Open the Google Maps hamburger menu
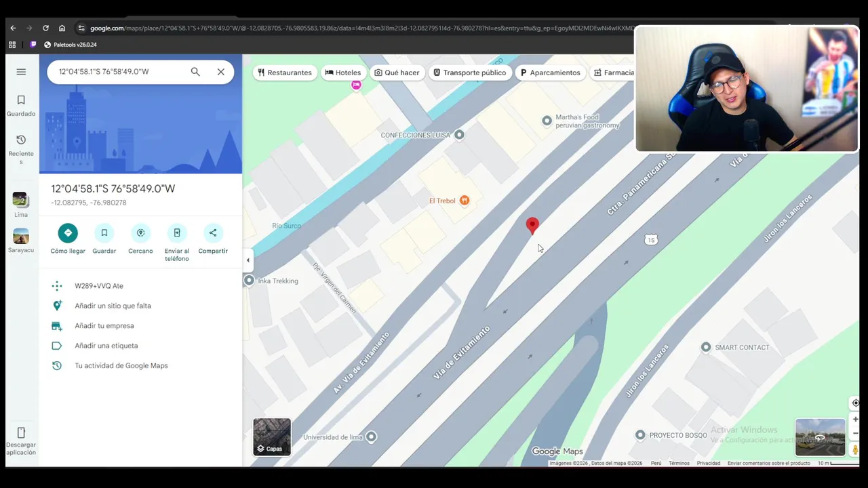Image resolution: width=868 pixels, height=488 pixels. pyautogui.click(x=21, y=72)
